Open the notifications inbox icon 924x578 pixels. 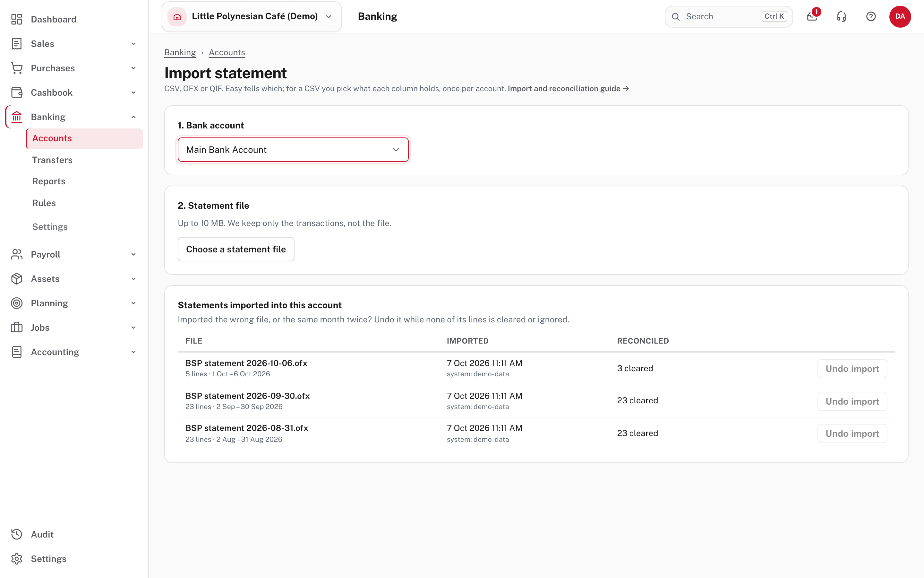click(x=812, y=16)
